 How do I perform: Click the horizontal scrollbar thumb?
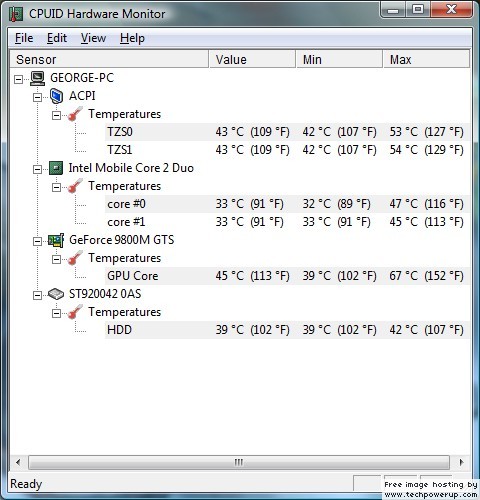[x=239, y=463]
